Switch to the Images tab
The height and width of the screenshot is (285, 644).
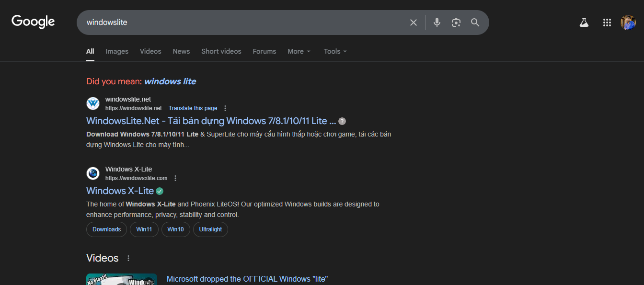(117, 51)
